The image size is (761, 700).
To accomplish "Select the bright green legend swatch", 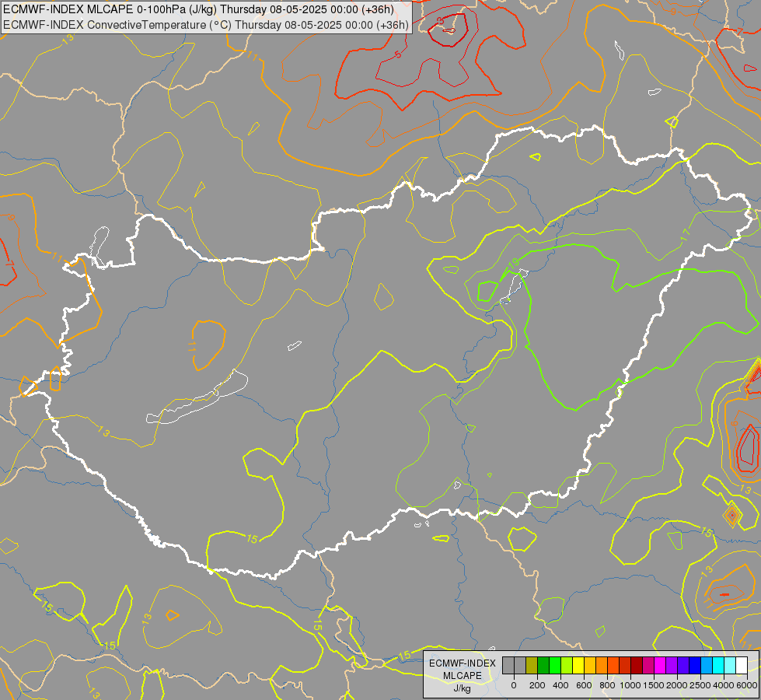I will pyautogui.click(x=555, y=665).
